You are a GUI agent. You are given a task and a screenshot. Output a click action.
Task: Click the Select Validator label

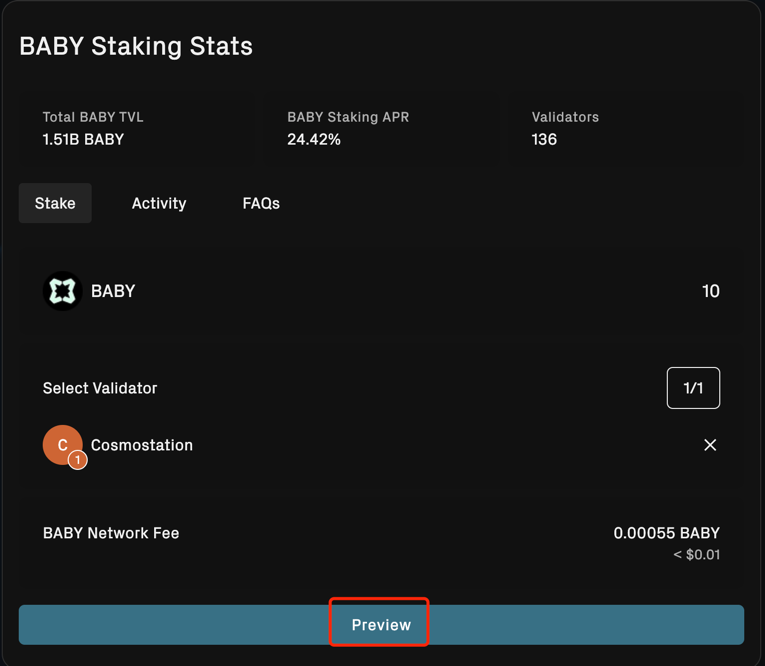(x=100, y=388)
